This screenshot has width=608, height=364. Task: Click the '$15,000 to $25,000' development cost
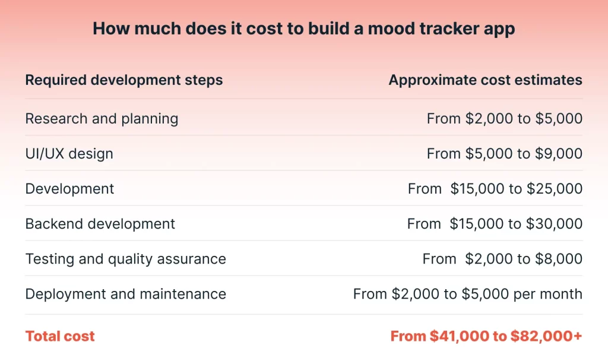pos(516,189)
